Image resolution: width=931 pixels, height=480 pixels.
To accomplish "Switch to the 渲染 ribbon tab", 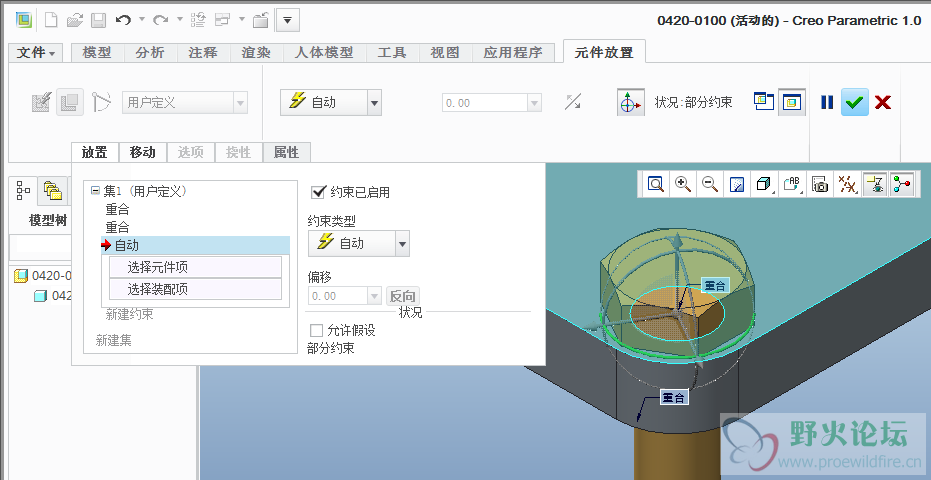I will point(256,52).
